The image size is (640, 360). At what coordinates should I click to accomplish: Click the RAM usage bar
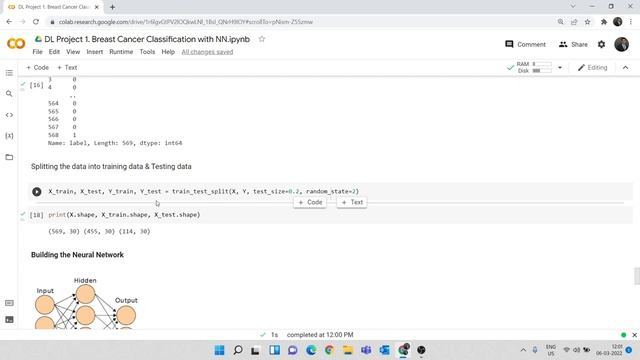tap(542, 64)
